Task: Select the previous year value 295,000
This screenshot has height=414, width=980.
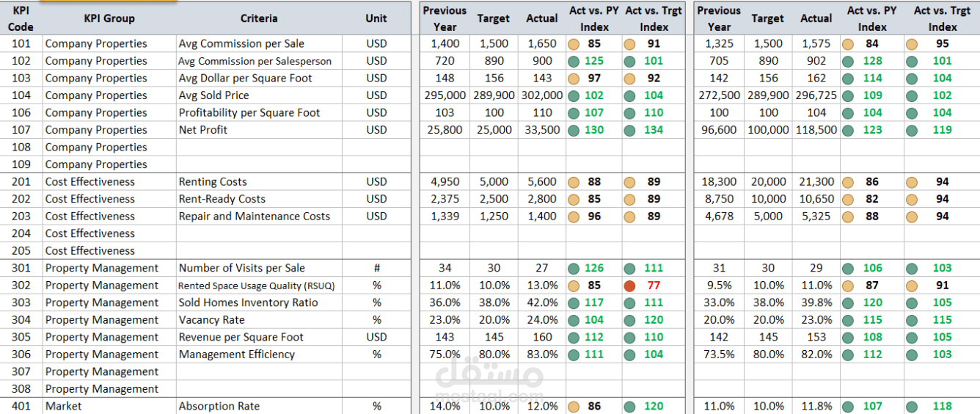Action: click(x=445, y=95)
